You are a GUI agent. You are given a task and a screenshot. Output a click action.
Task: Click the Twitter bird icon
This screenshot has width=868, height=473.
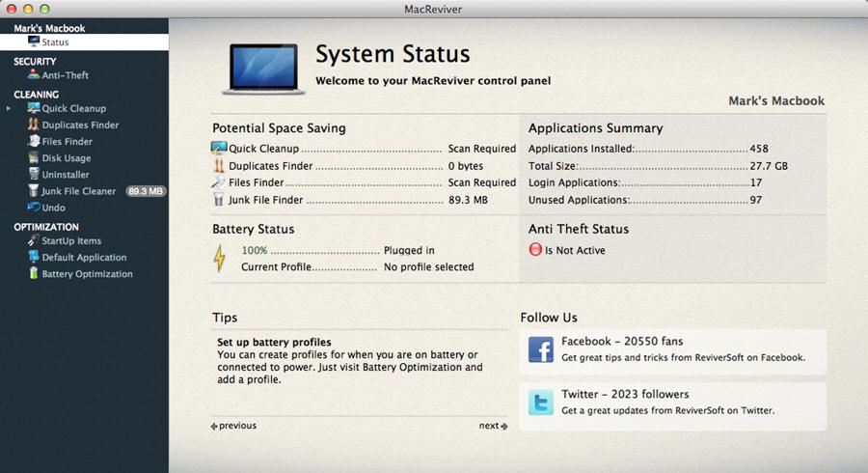click(541, 403)
